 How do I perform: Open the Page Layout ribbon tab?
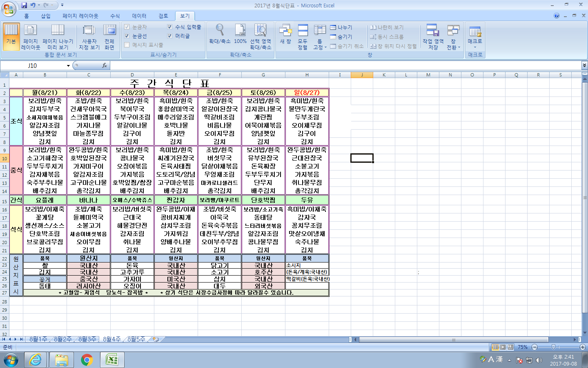[80, 16]
